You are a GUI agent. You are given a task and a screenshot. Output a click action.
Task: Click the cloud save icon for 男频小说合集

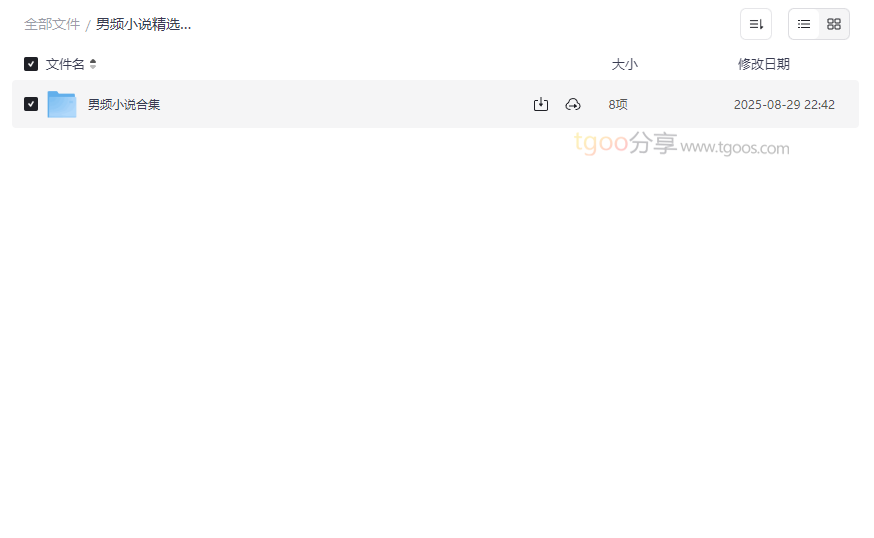(x=573, y=104)
